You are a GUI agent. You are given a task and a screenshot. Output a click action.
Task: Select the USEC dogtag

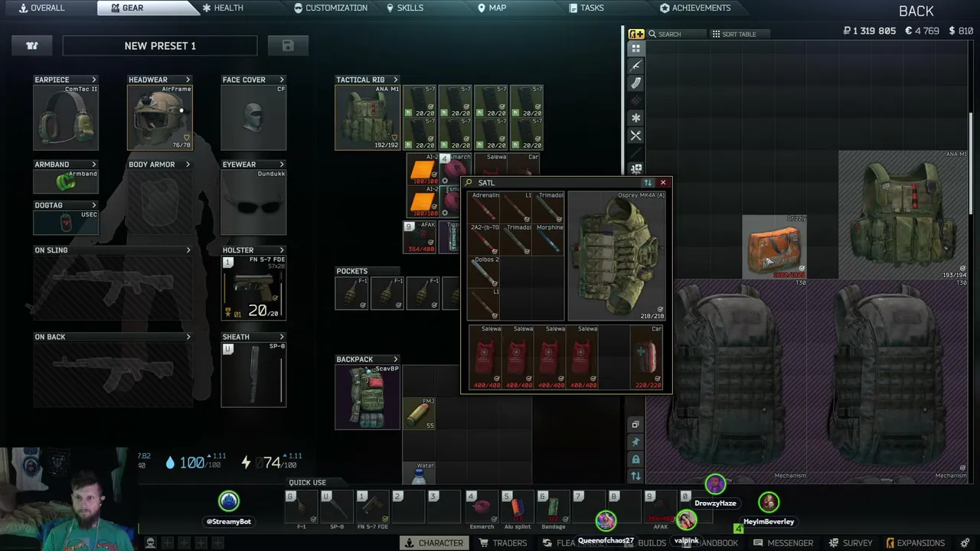pyautogui.click(x=66, y=222)
